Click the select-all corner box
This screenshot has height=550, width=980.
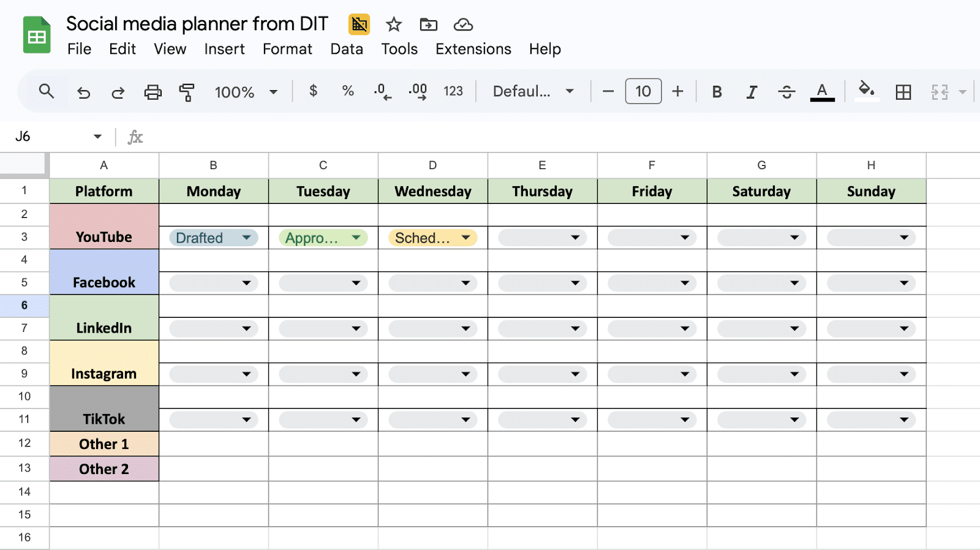point(24,165)
